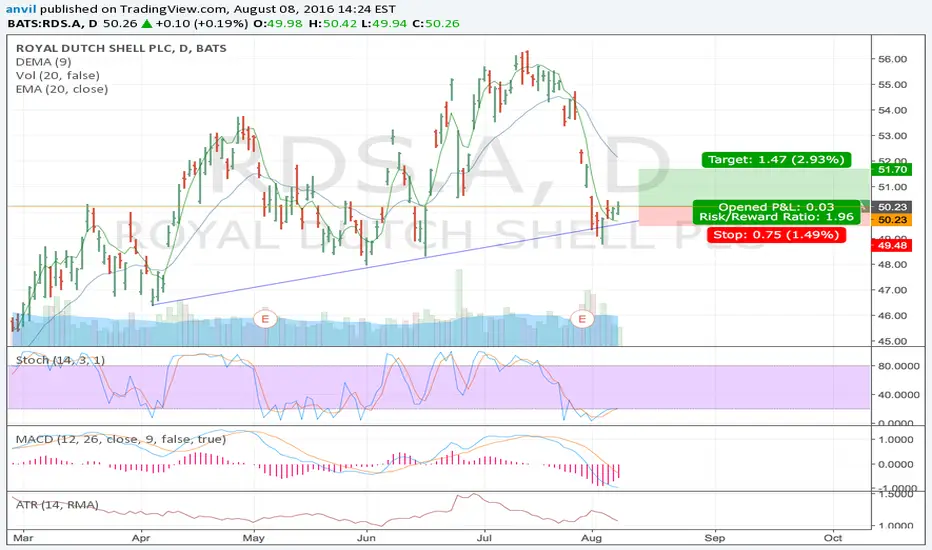The height and width of the screenshot is (550, 932).
Task: Click the 47.00 price axis label
Action: click(892, 290)
